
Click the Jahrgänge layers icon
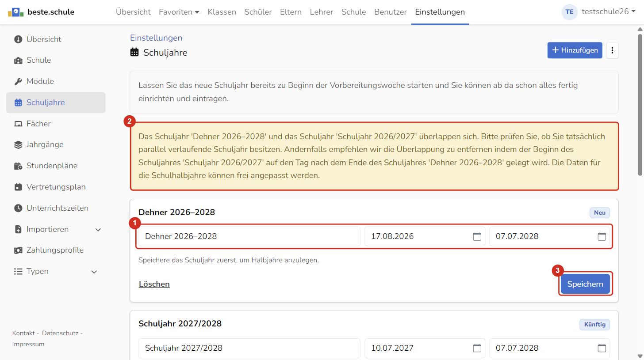click(x=18, y=145)
